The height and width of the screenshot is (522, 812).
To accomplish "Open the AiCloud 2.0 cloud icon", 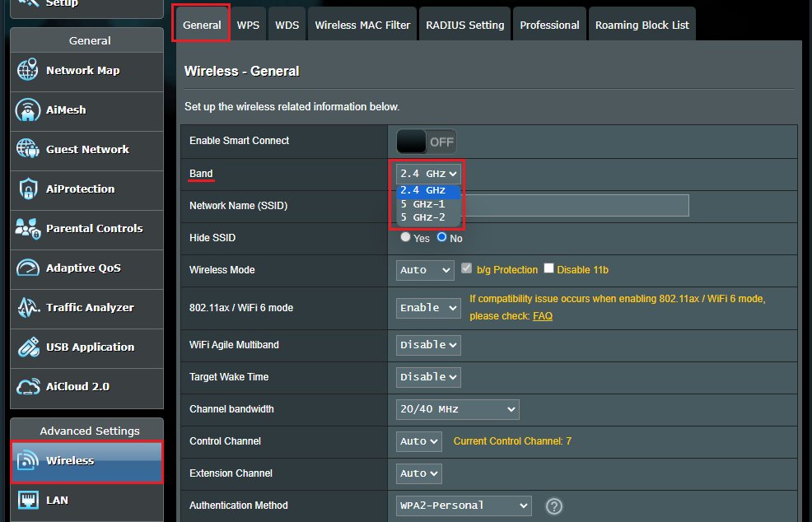I will coord(27,386).
